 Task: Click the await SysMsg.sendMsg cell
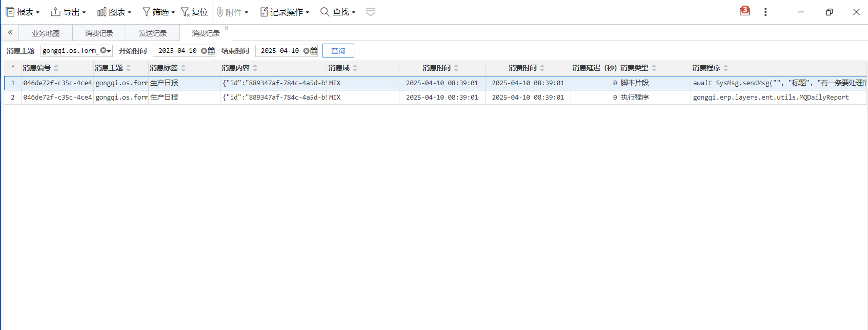tap(779, 83)
